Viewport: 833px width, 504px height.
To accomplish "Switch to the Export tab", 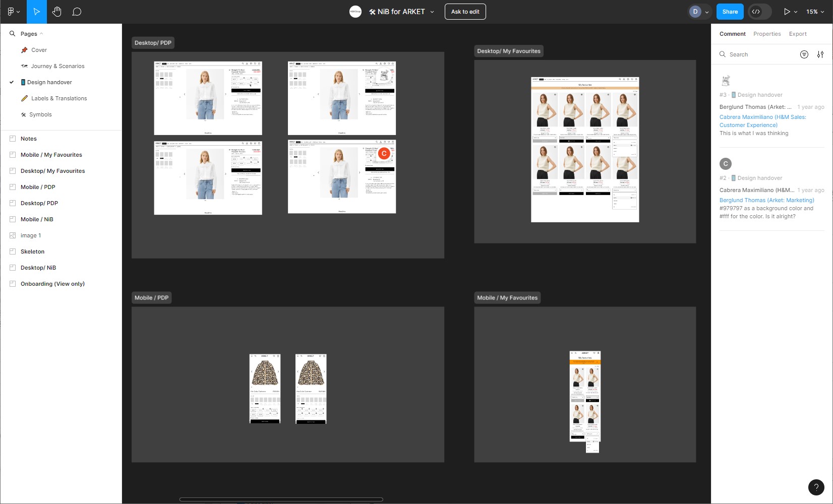I will (798, 34).
